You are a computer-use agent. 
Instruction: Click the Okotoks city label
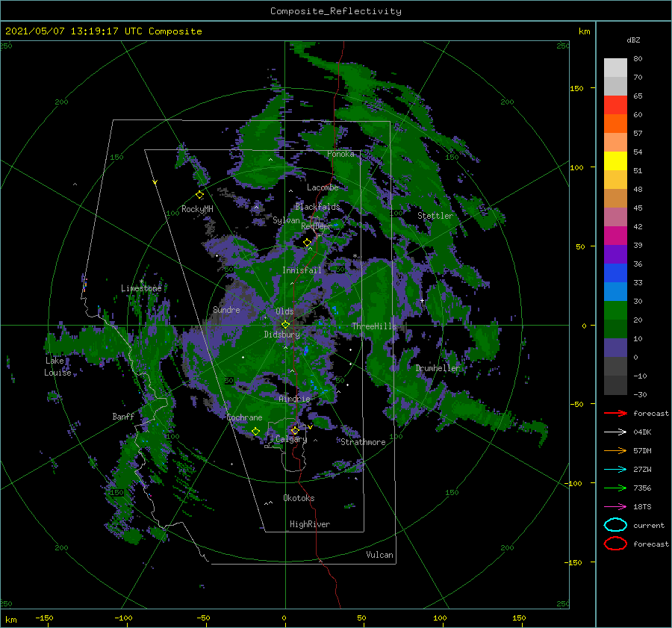coord(299,498)
